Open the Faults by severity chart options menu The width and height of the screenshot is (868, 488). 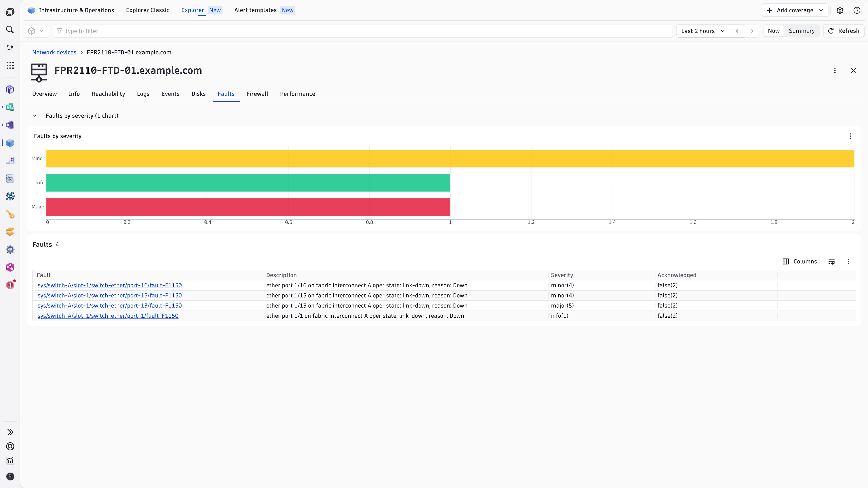pos(850,136)
